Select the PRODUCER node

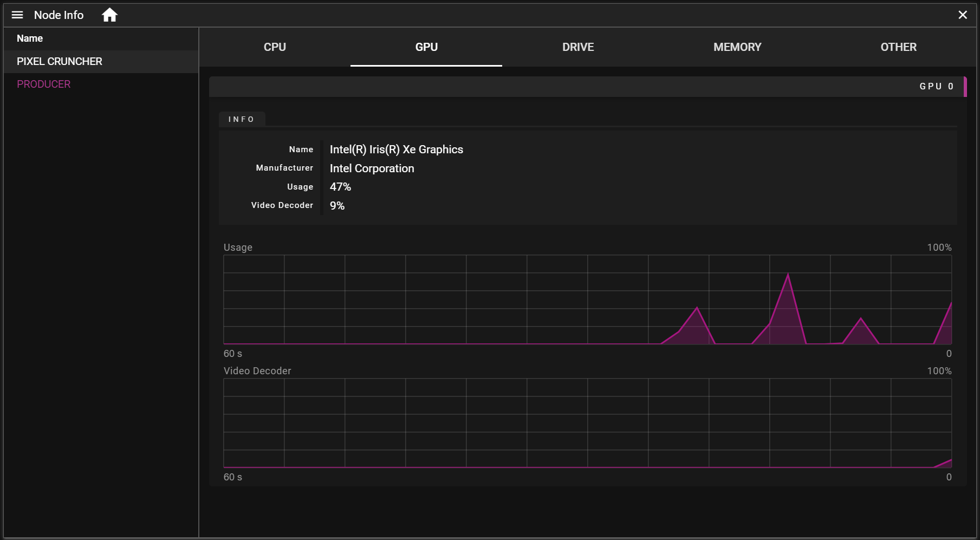(101, 84)
